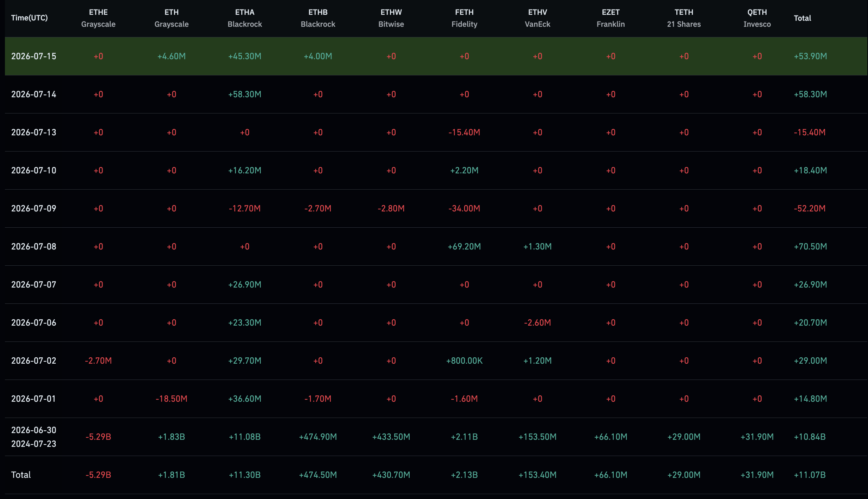Select the 2026-07-07 date cell
The height and width of the screenshot is (499, 868).
click(x=34, y=285)
